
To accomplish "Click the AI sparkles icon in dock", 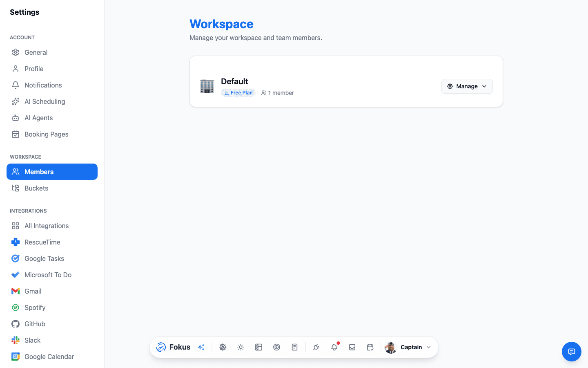I will tap(201, 347).
